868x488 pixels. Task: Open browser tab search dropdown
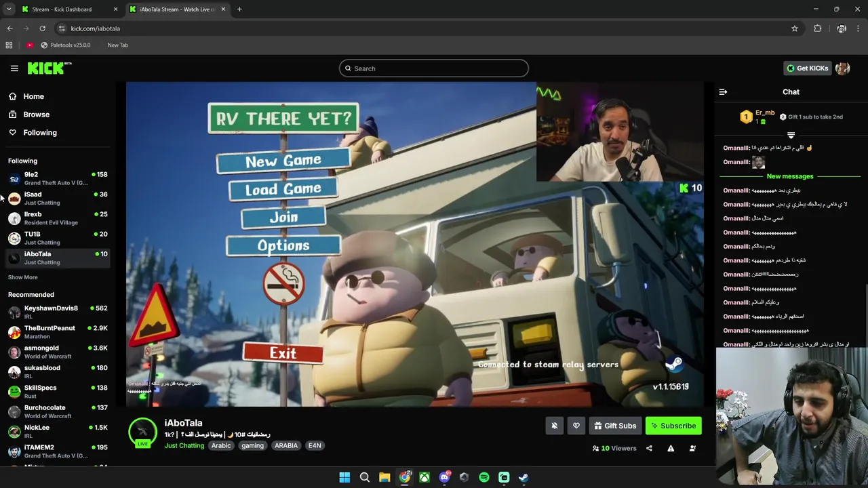[x=9, y=9]
